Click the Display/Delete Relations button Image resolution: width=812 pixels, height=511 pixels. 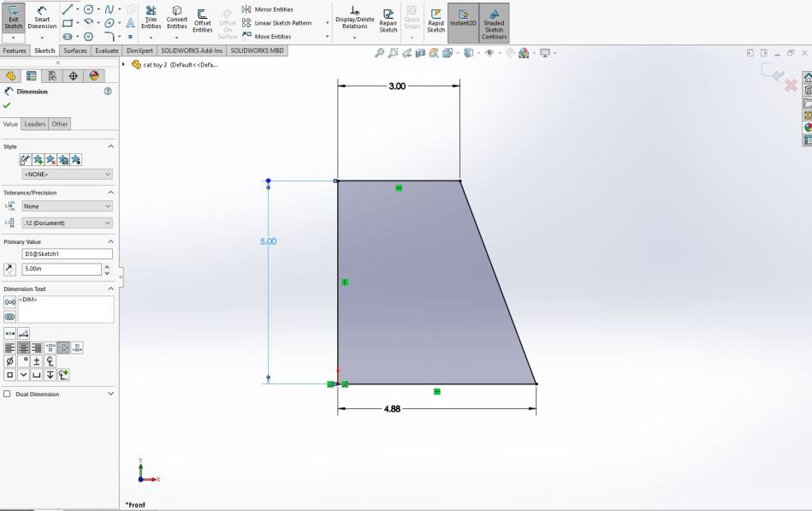click(354, 21)
